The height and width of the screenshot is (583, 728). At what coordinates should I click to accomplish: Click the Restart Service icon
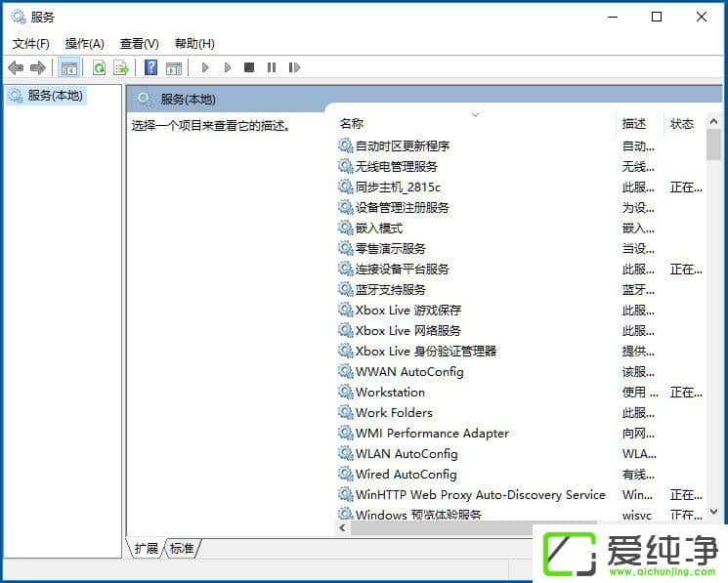(x=294, y=67)
